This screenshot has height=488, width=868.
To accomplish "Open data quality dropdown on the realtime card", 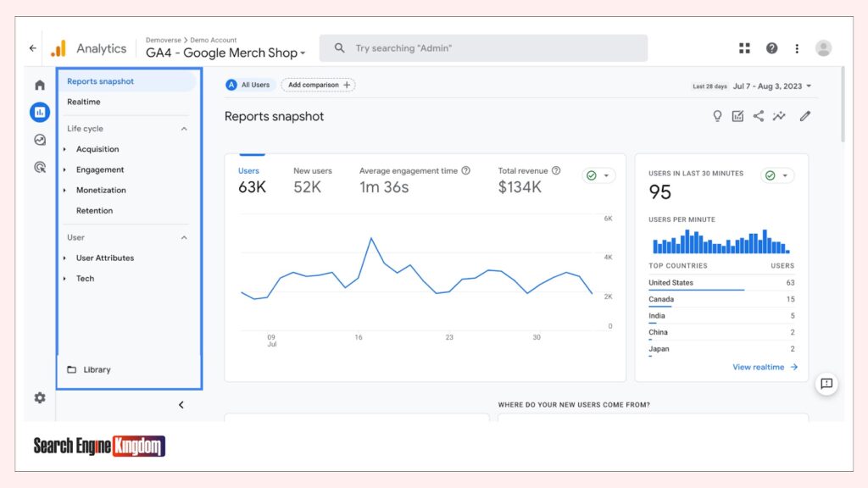I will [x=777, y=175].
